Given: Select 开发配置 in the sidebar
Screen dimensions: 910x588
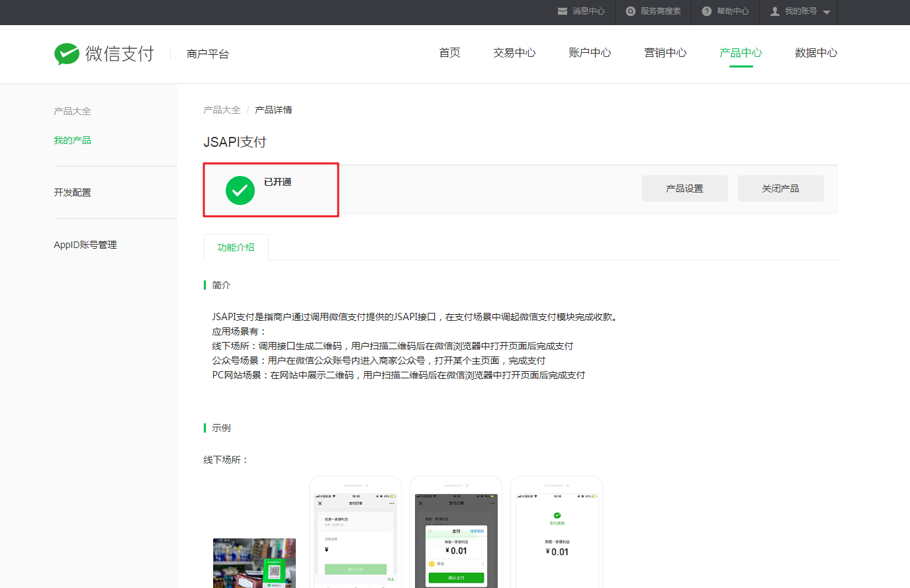Looking at the screenshot, I should coord(72,192).
